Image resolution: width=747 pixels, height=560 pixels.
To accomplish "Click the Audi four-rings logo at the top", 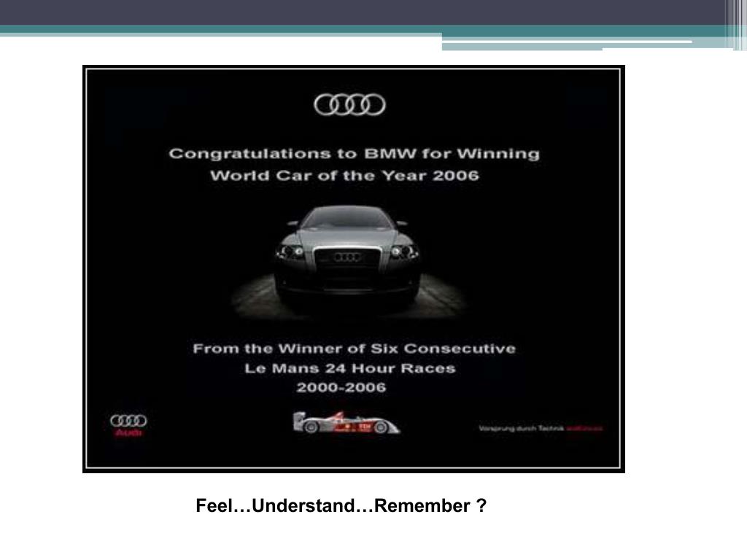I will pyautogui.click(x=349, y=105).
